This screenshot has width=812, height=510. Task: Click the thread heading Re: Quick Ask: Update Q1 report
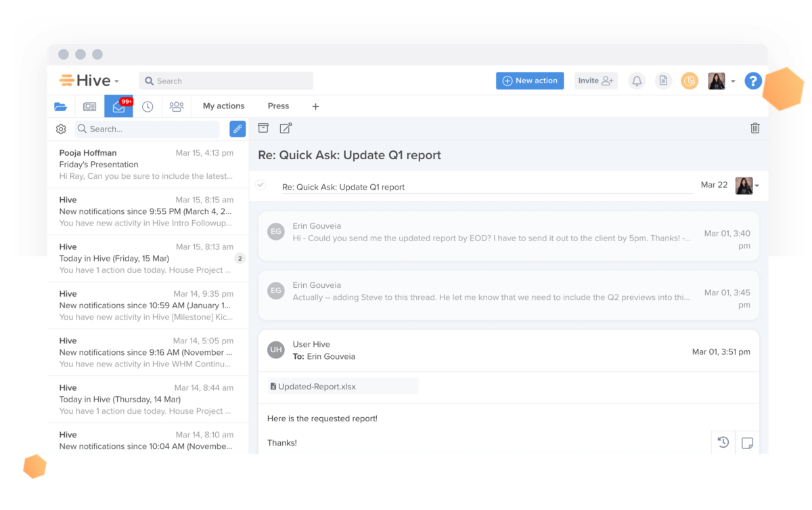349,155
